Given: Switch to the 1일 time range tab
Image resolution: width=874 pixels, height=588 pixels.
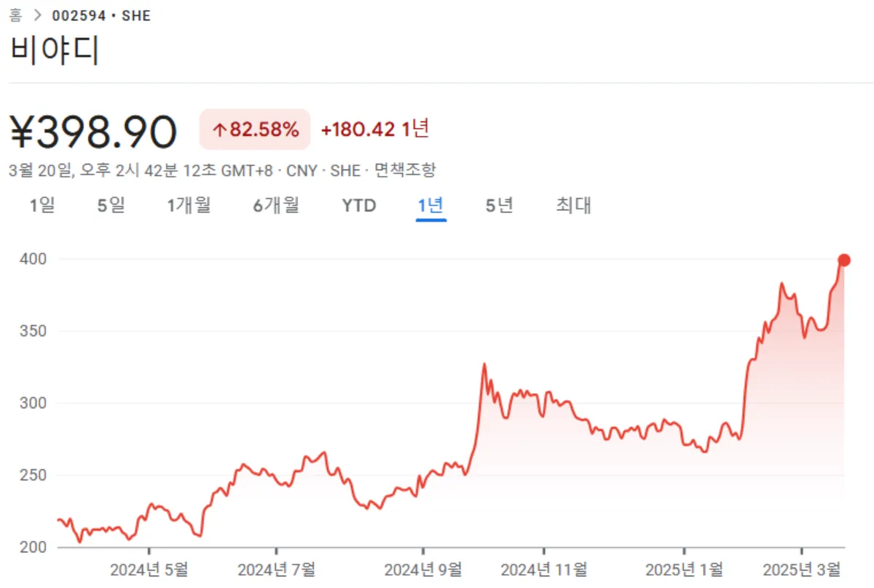Looking at the screenshot, I should 44,206.
